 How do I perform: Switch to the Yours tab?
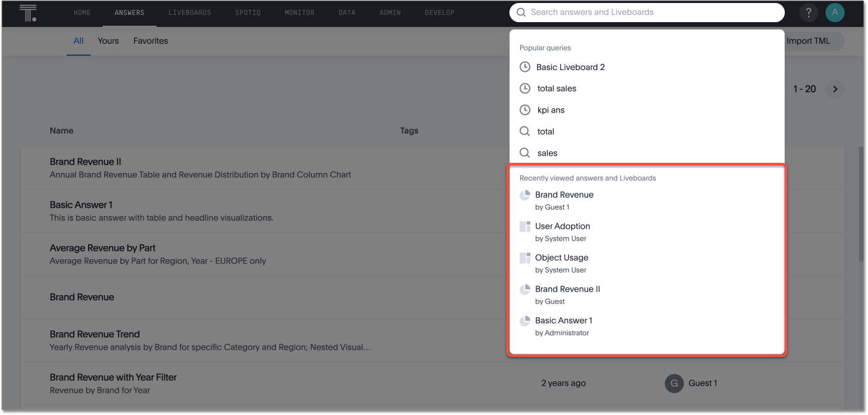[x=108, y=41]
